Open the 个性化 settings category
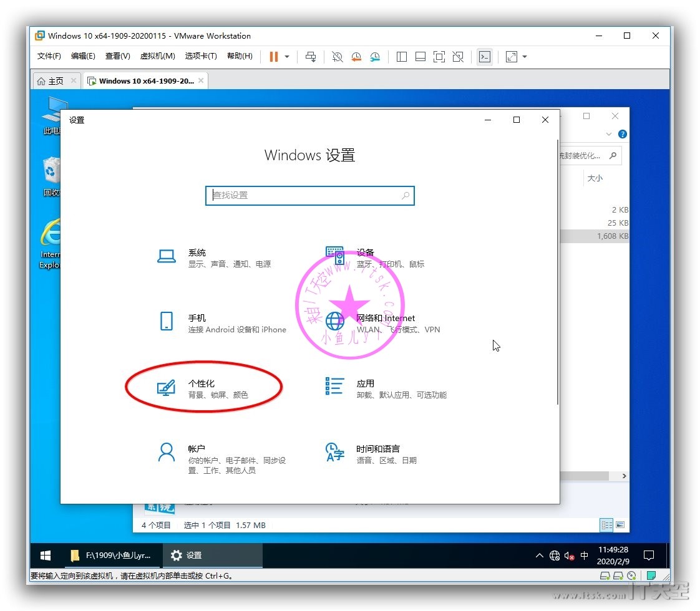Image resolution: width=700 pixels, height=611 pixels. coord(203,388)
